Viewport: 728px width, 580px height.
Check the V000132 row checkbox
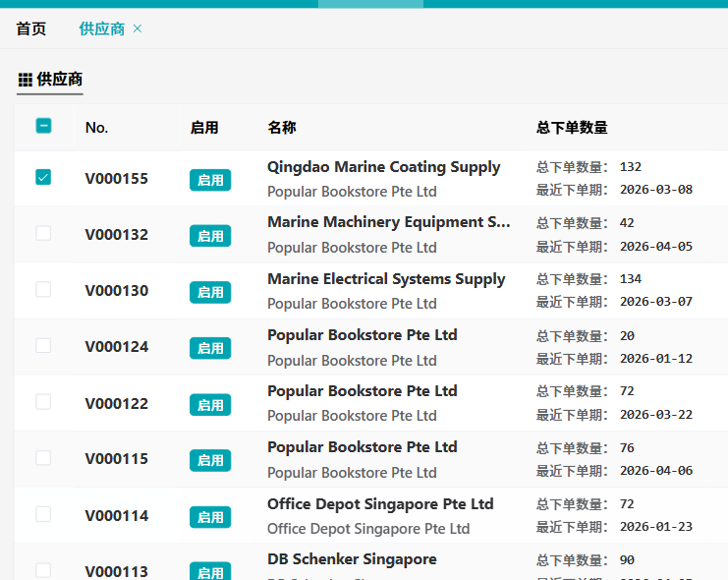pos(43,233)
